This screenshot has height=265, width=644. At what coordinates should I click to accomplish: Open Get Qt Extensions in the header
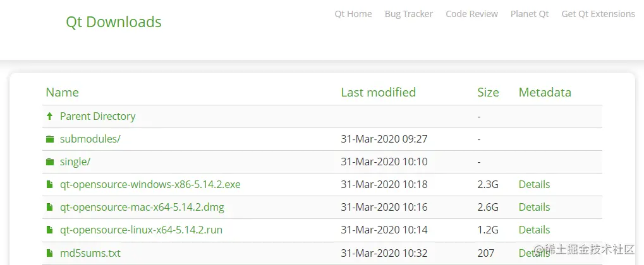click(x=598, y=14)
